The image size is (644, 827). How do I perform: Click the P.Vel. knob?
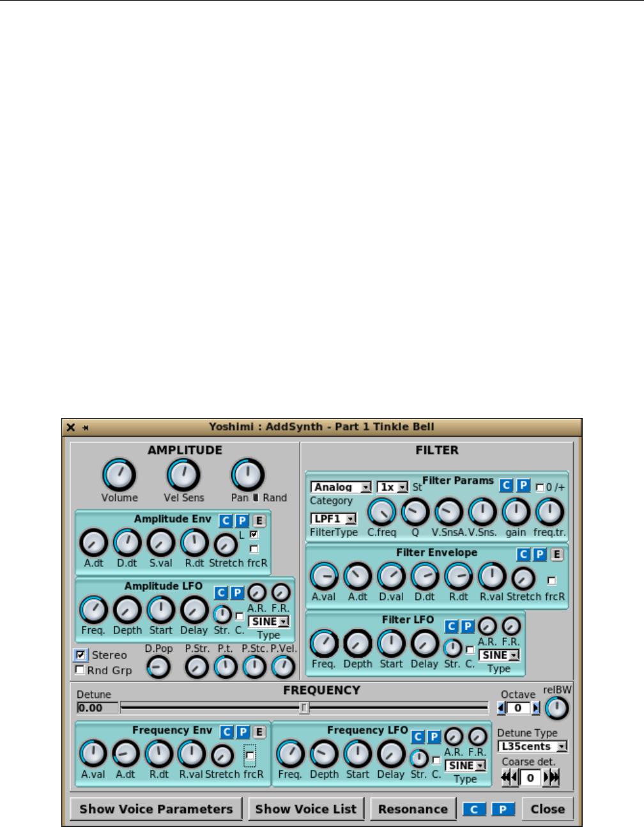(x=283, y=668)
